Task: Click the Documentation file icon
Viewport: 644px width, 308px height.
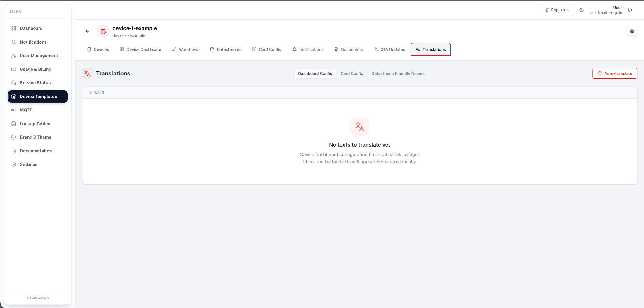Action: coord(14,151)
